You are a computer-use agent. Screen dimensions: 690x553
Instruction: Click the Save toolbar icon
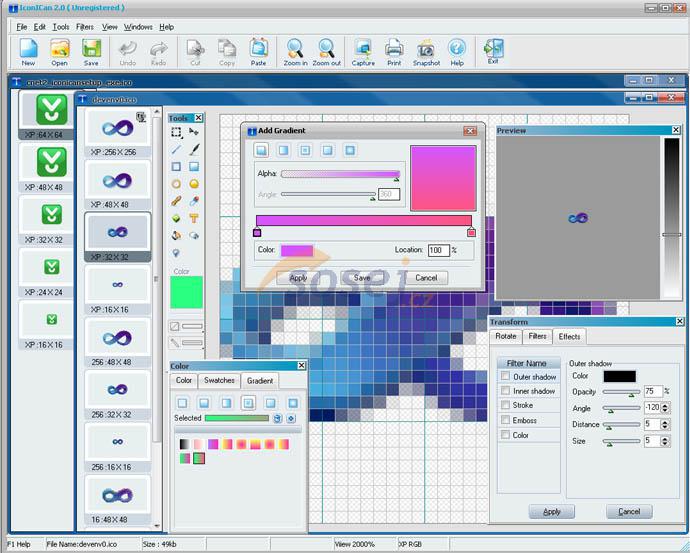91,52
